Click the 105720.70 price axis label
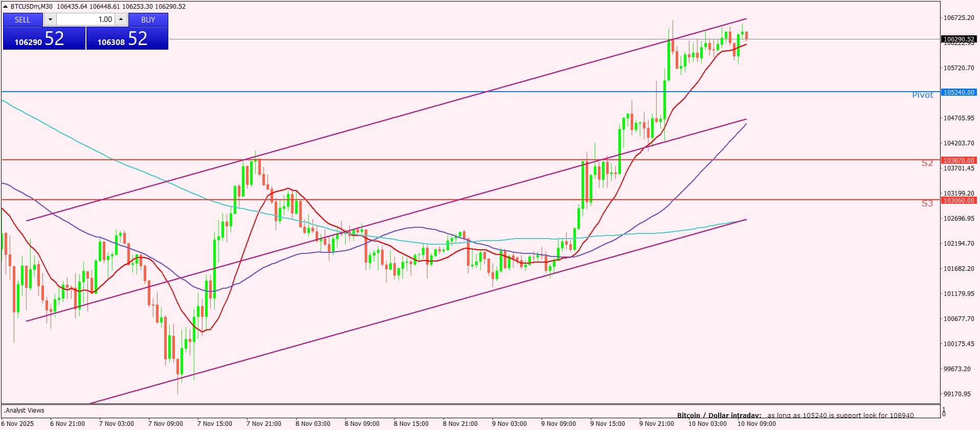The image size is (980, 430). coord(959,68)
